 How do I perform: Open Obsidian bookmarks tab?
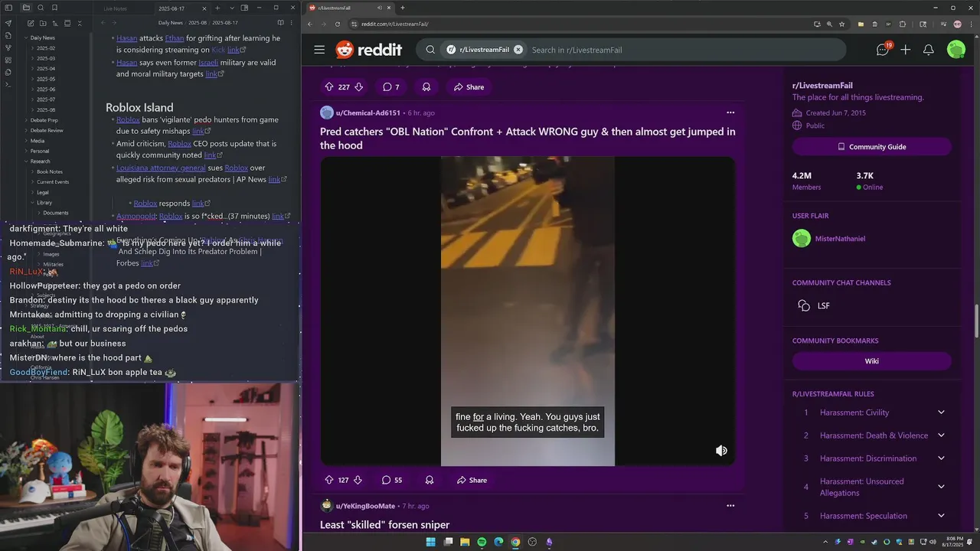[x=54, y=8]
